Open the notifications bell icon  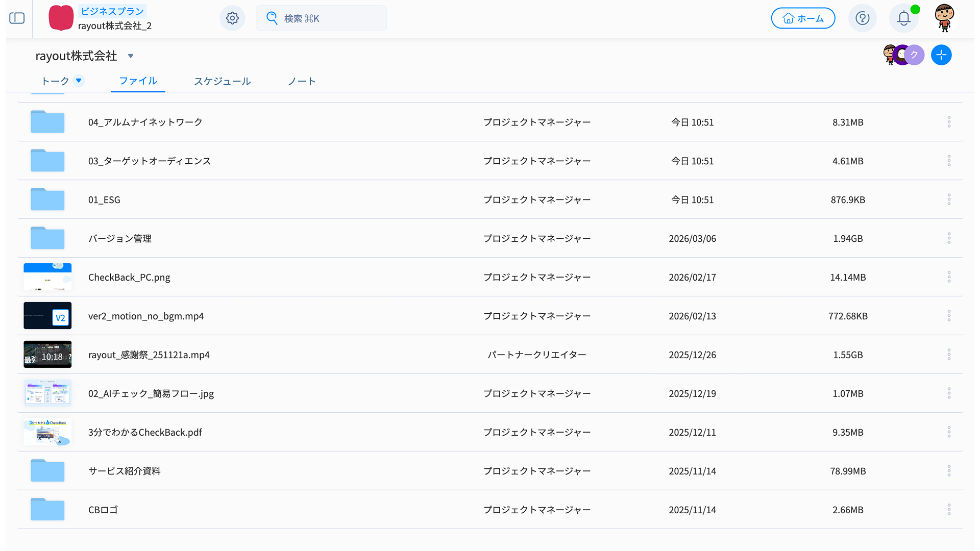903,18
